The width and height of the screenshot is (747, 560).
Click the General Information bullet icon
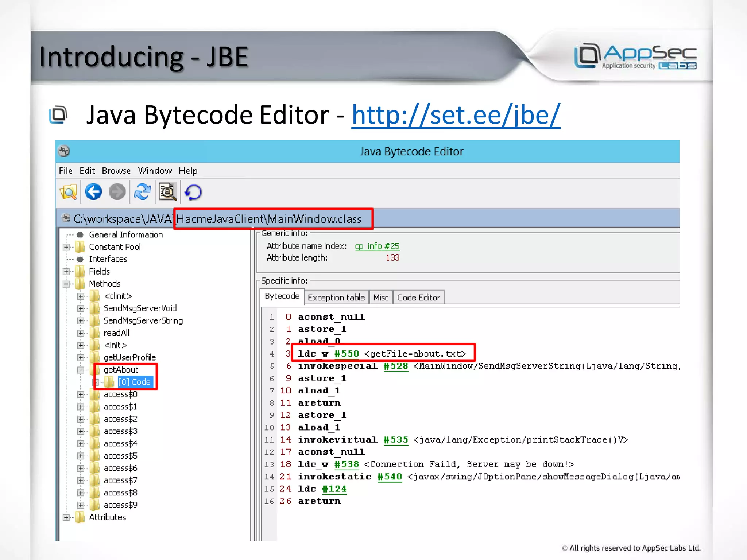(x=80, y=234)
